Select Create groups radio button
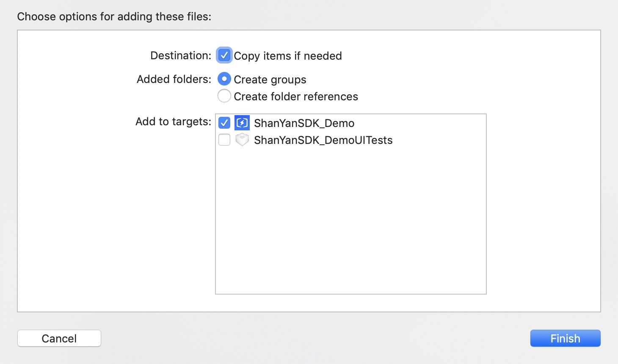Viewport: 618px width, 364px height. [224, 79]
